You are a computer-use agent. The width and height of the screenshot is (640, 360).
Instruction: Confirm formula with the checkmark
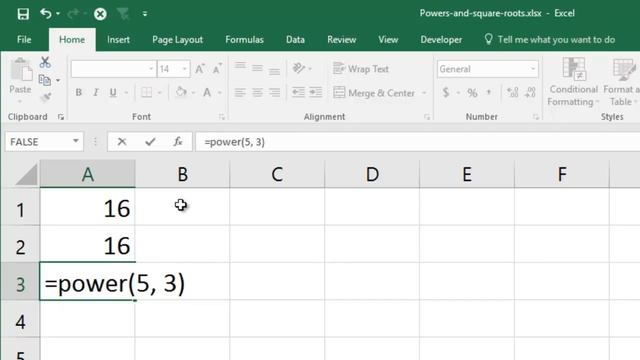tap(150, 142)
